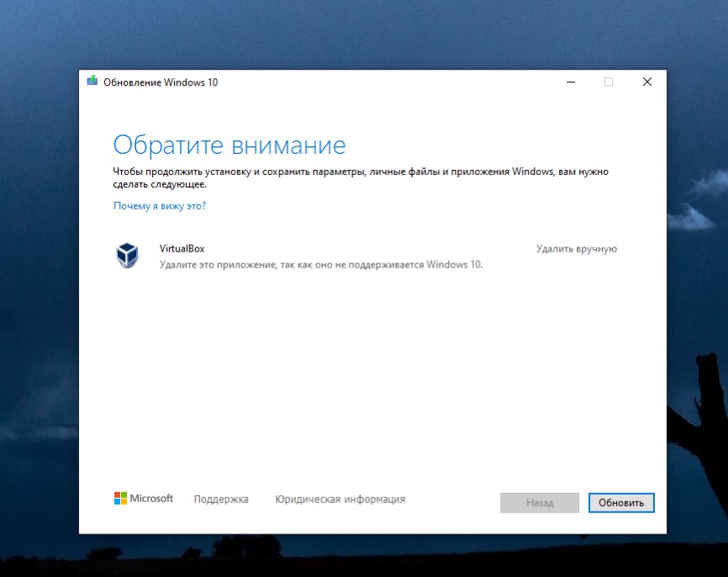Viewport: 728px width, 577px height.
Task: Click the VirtualBox cube icon
Action: [127, 255]
